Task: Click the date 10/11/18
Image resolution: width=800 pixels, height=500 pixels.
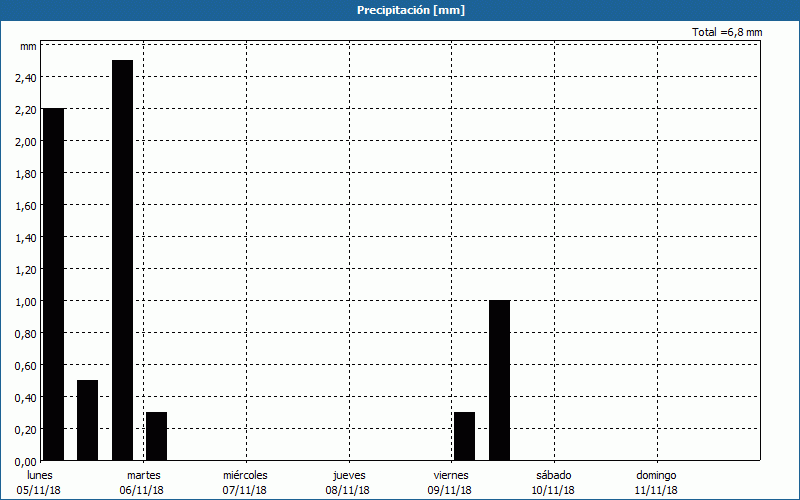Action: 553,490
